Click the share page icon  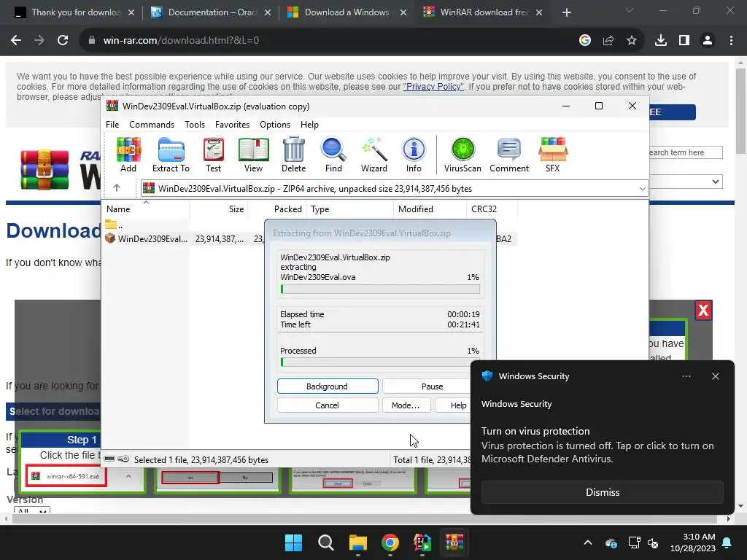(x=608, y=41)
